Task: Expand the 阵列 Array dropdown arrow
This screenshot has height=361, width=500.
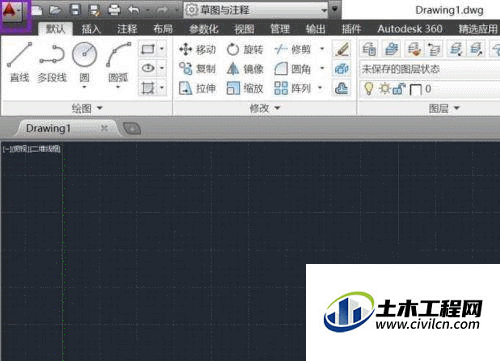Action: tap(320, 88)
